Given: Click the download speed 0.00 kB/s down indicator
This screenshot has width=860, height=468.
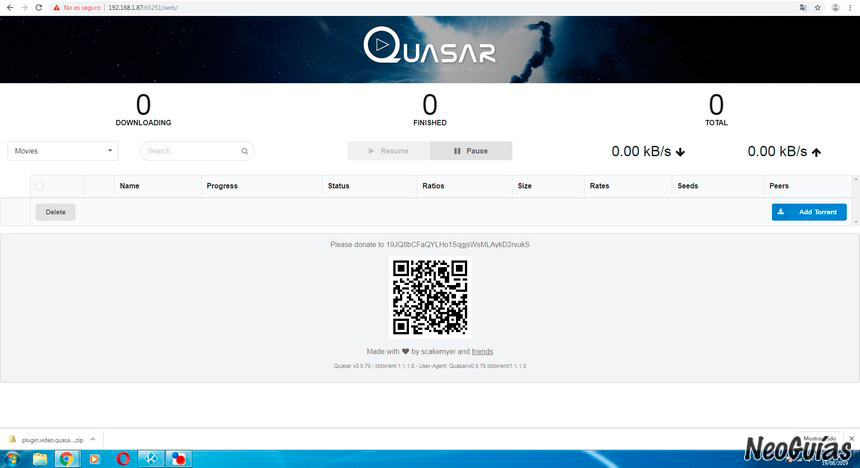Looking at the screenshot, I should [648, 152].
